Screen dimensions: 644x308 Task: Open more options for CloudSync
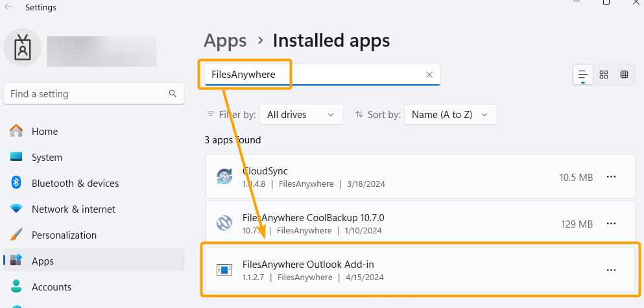click(x=611, y=177)
